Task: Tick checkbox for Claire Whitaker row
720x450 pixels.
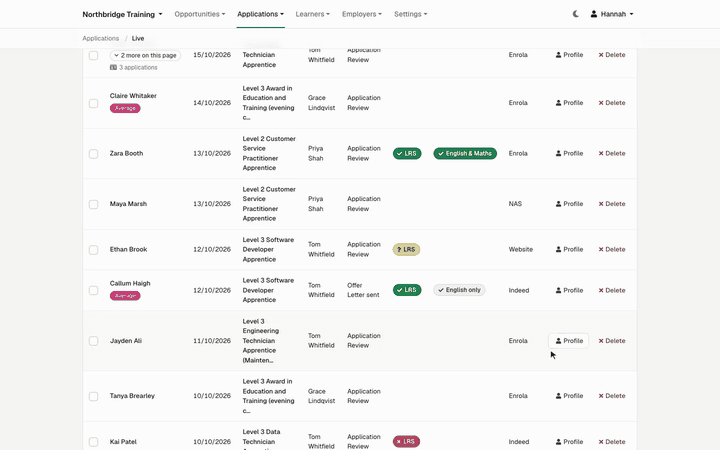Action: pyautogui.click(x=93, y=103)
